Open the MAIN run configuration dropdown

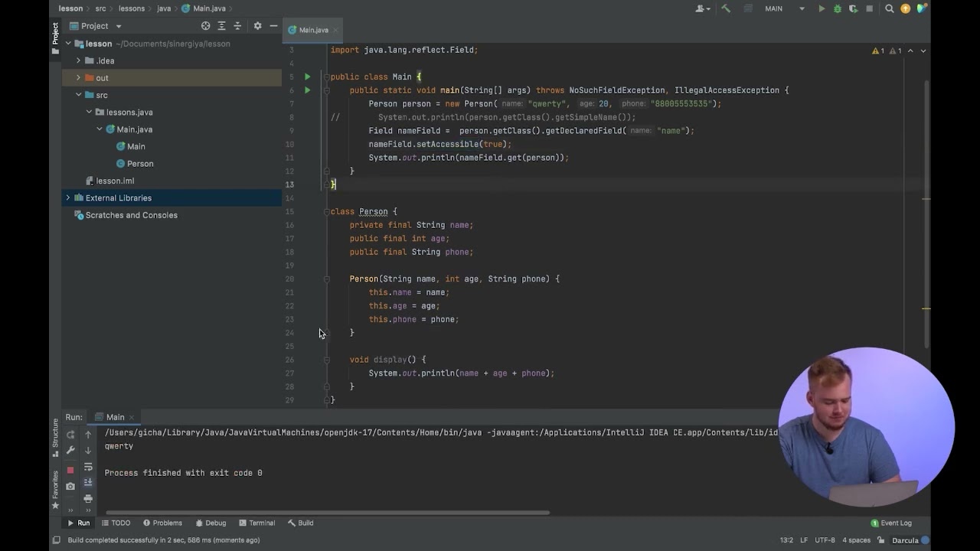(x=785, y=8)
